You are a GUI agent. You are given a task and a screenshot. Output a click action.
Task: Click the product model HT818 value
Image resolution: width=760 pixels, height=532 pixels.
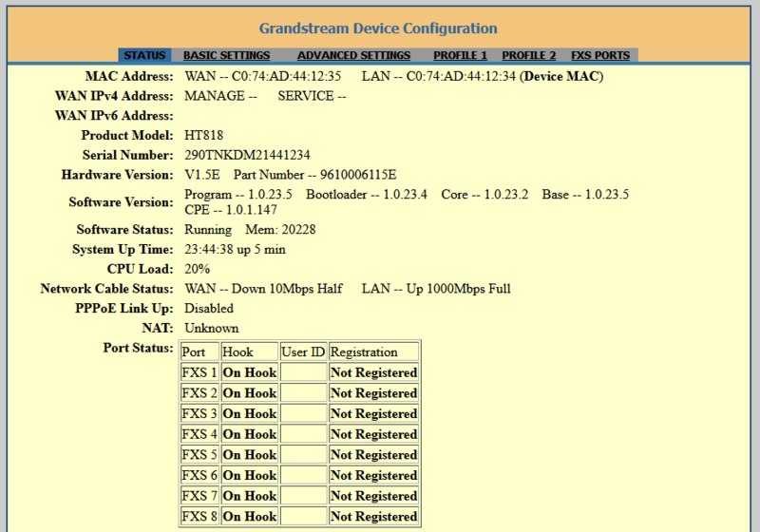[x=203, y=135]
